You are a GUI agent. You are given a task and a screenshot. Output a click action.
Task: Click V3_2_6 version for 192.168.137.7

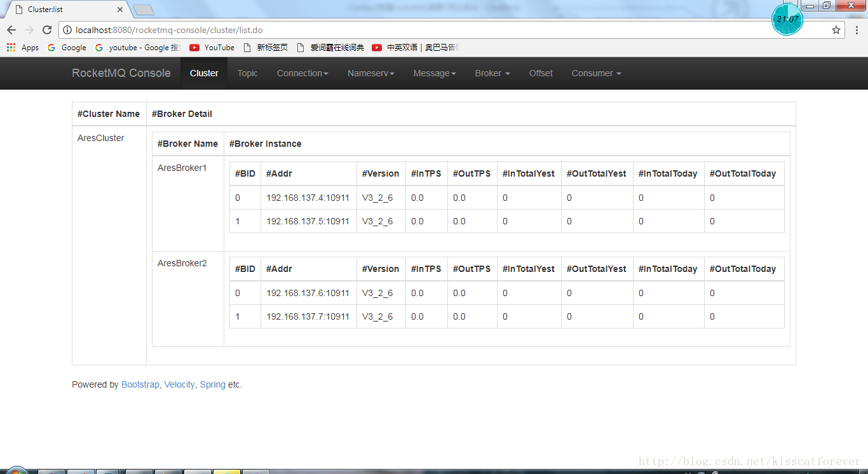point(377,316)
